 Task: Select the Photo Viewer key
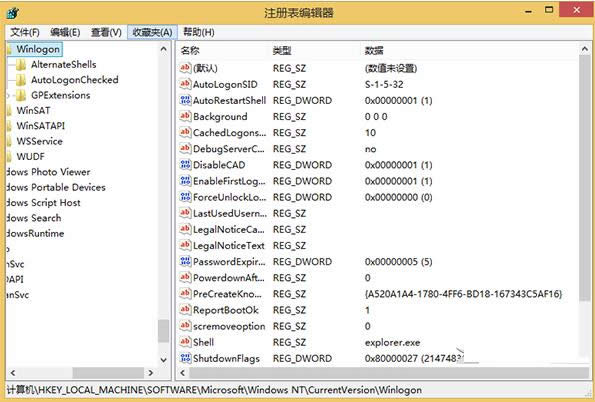[49, 172]
